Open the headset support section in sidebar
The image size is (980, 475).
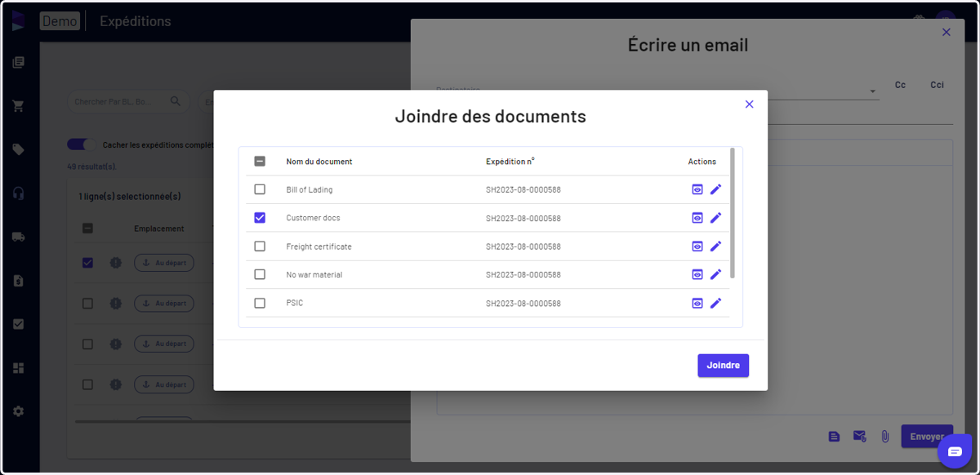pyautogui.click(x=18, y=193)
